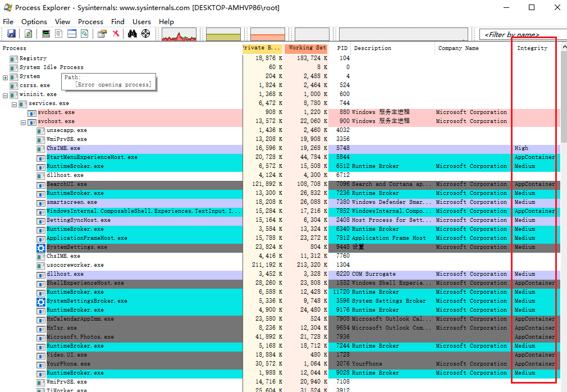The width and height of the screenshot is (567, 392).
Task: Click the icon next to System Idle Process
Action: pos(13,68)
